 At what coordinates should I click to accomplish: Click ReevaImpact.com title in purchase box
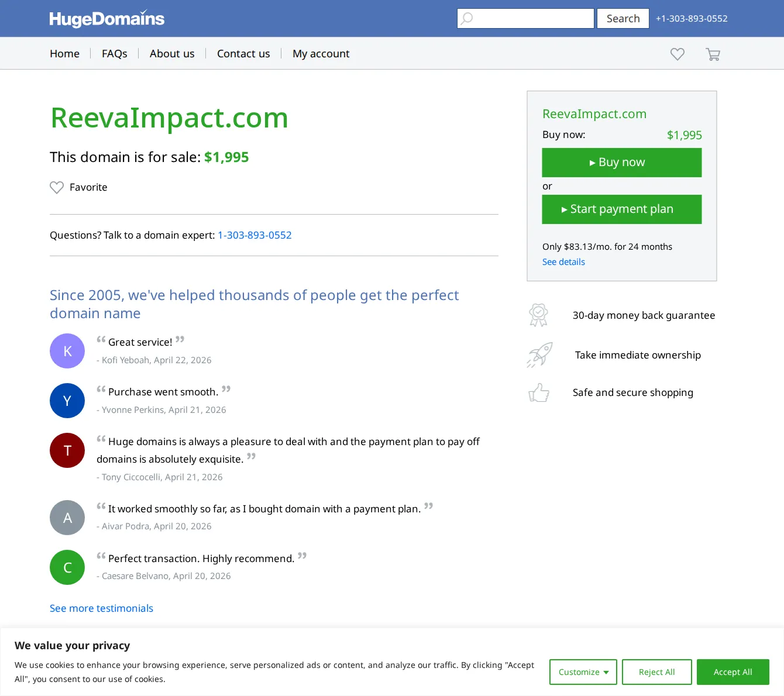point(594,114)
